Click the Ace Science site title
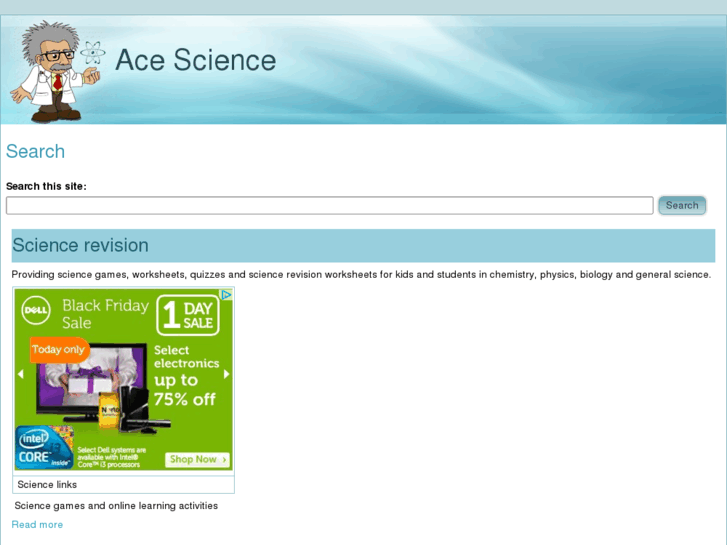This screenshot has height=545, width=727. click(196, 60)
